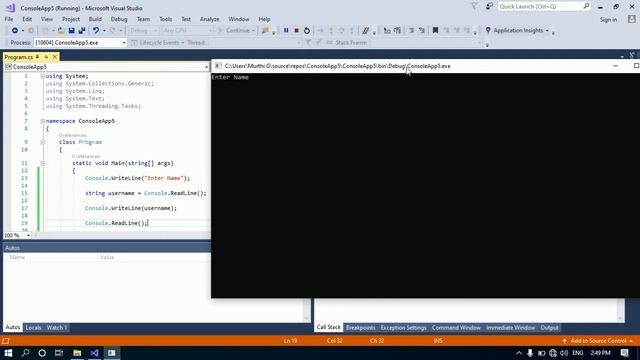
Task: Collapse the namespace ConsoleApp5 block
Action: coord(42,121)
